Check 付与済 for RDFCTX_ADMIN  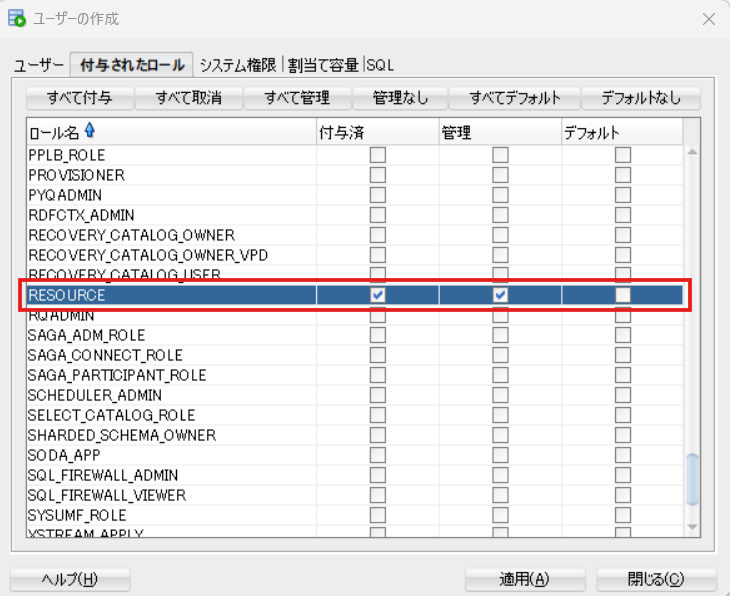point(378,215)
